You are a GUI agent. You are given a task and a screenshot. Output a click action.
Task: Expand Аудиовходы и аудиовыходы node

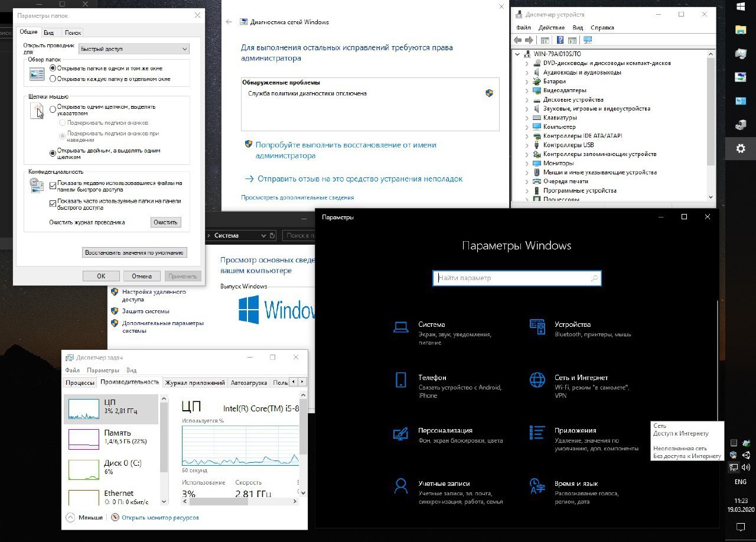(527, 72)
